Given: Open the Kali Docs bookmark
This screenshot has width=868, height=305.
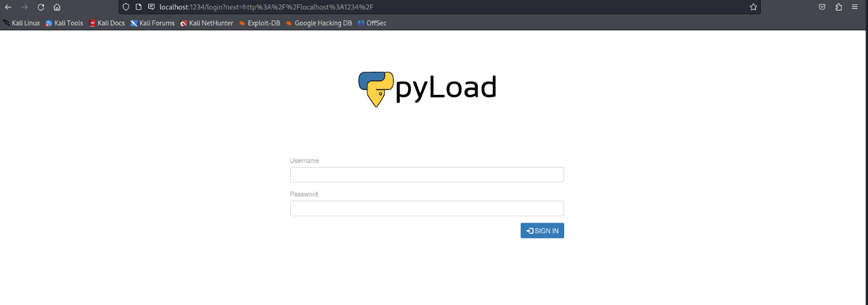Looking at the screenshot, I should click(107, 23).
